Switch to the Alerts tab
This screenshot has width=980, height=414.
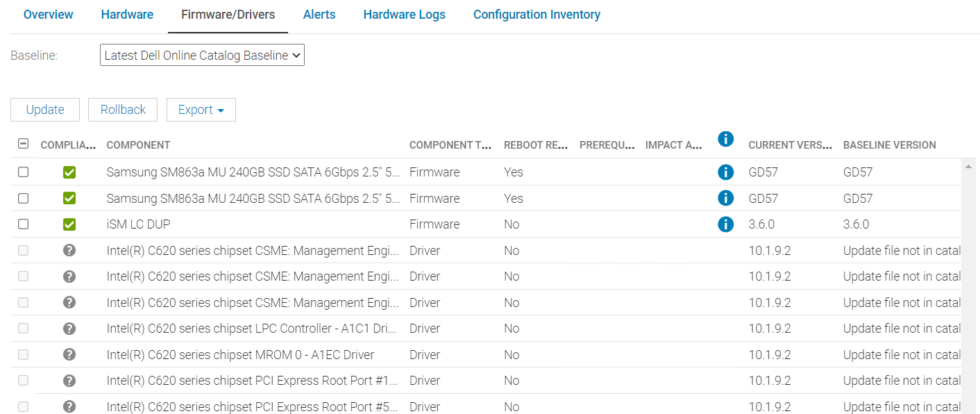319,14
